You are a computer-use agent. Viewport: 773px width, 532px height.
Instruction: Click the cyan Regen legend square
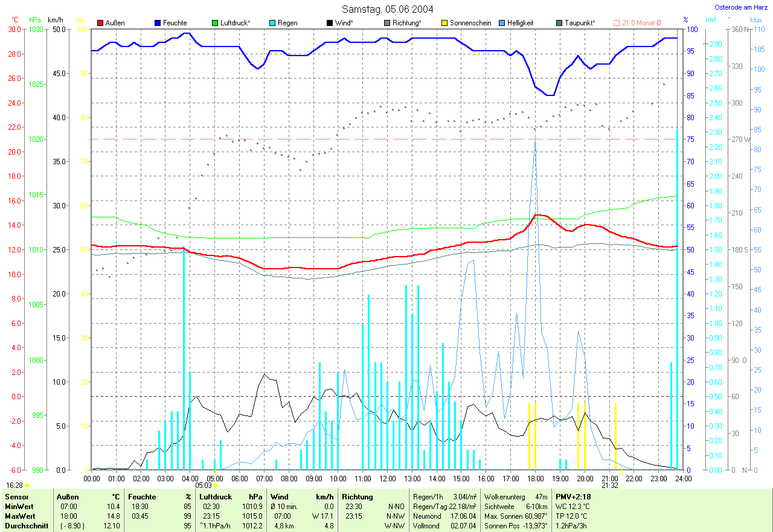point(272,23)
